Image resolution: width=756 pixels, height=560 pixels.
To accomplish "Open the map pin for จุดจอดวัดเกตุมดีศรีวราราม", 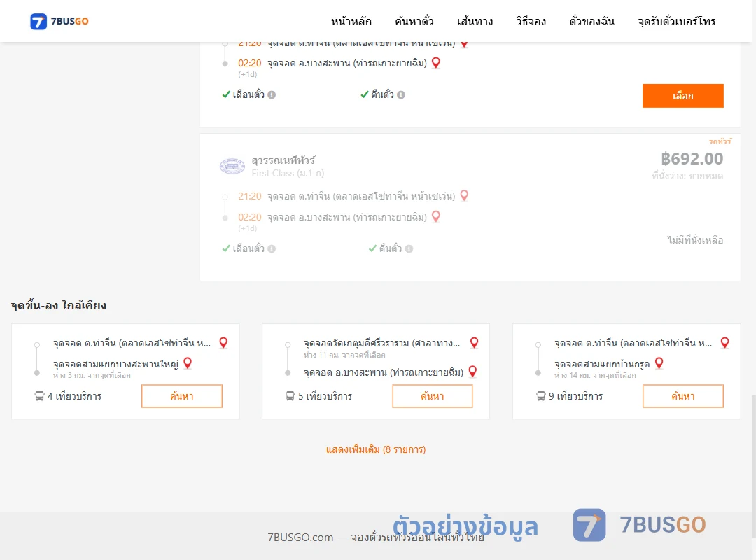I will click(475, 343).
